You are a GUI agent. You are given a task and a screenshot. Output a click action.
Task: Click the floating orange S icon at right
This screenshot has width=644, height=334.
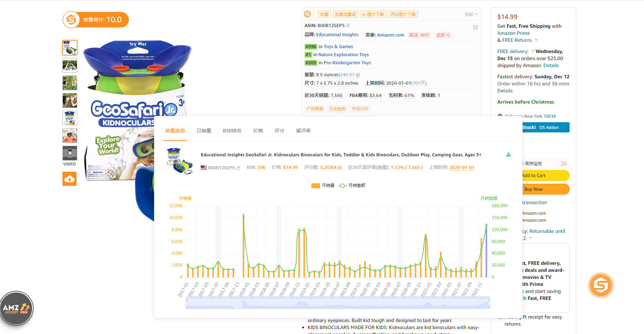[x=600, y=285]
